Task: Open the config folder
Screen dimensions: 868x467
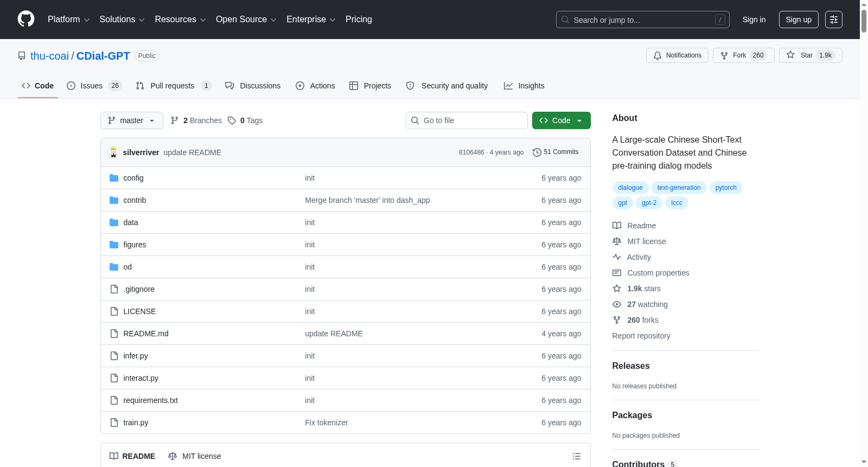Action: pos(133,178)
